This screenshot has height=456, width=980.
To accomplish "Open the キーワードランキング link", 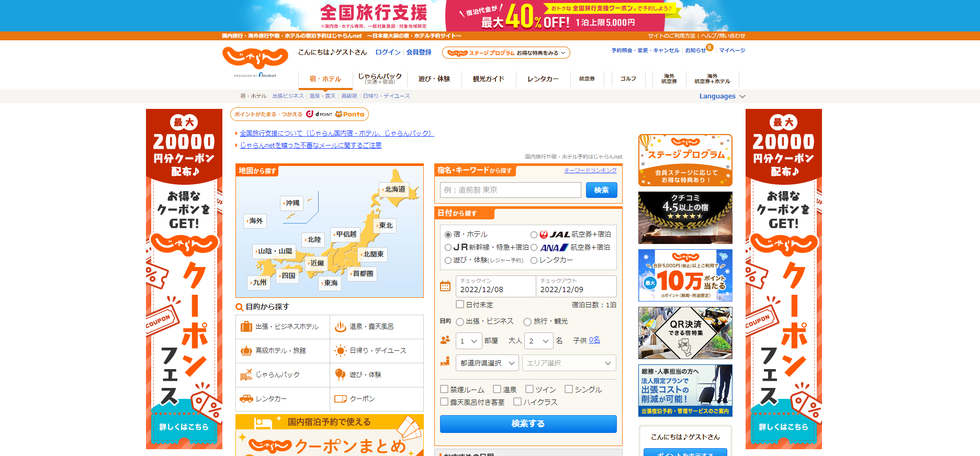I will pyautogui.click(x=590, y=170).
